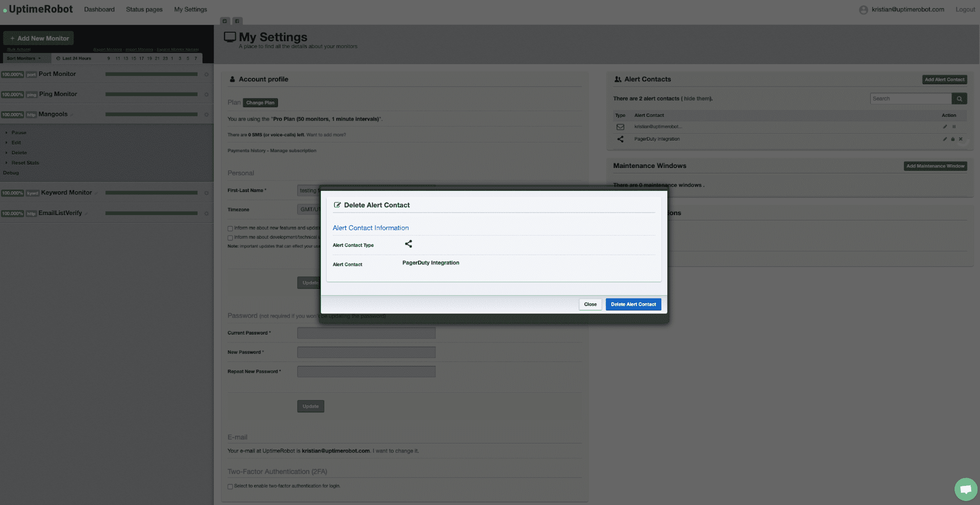Screen dimensions: 980x505
Task: Enable two-factor authentication for login
Action: 230,486
